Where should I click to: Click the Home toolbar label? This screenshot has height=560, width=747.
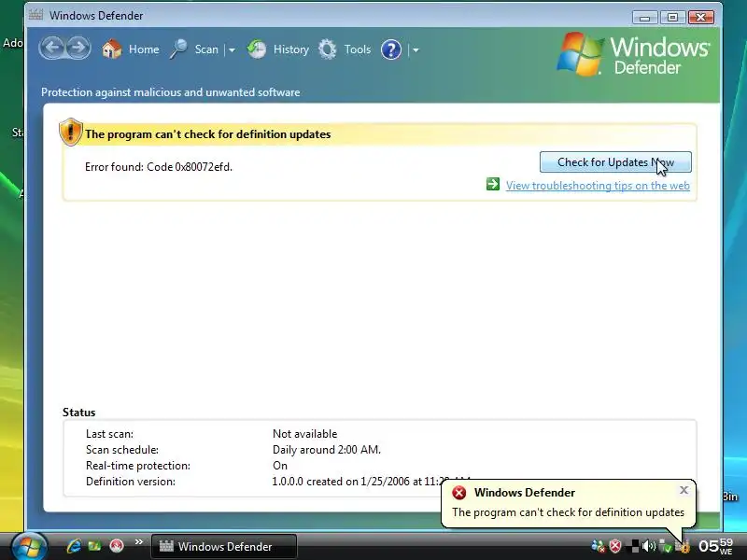(144, 49)
